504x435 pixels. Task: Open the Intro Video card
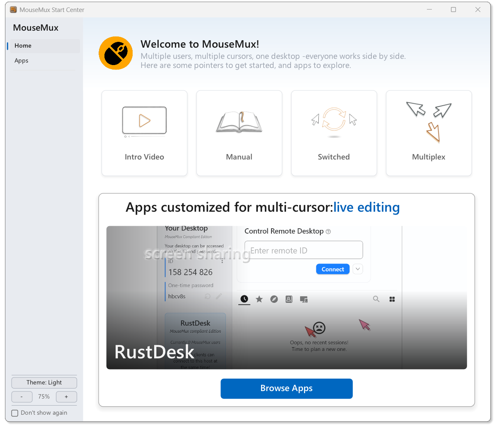tap(144, 133)
